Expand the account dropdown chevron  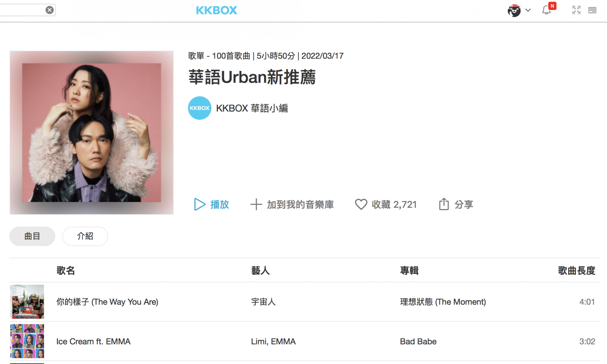[x=528, y=10]
